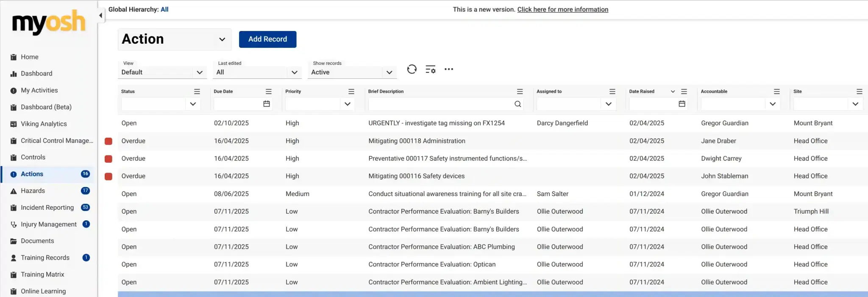Open Viking Analytics in sidebar
This screenshot has width=868, height=297.
pos(44,124)
